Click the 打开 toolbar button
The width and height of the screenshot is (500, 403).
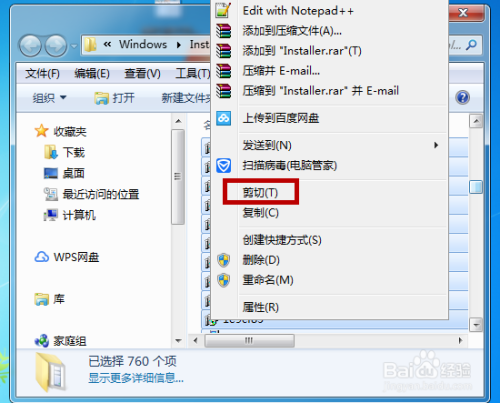(114, 98)
